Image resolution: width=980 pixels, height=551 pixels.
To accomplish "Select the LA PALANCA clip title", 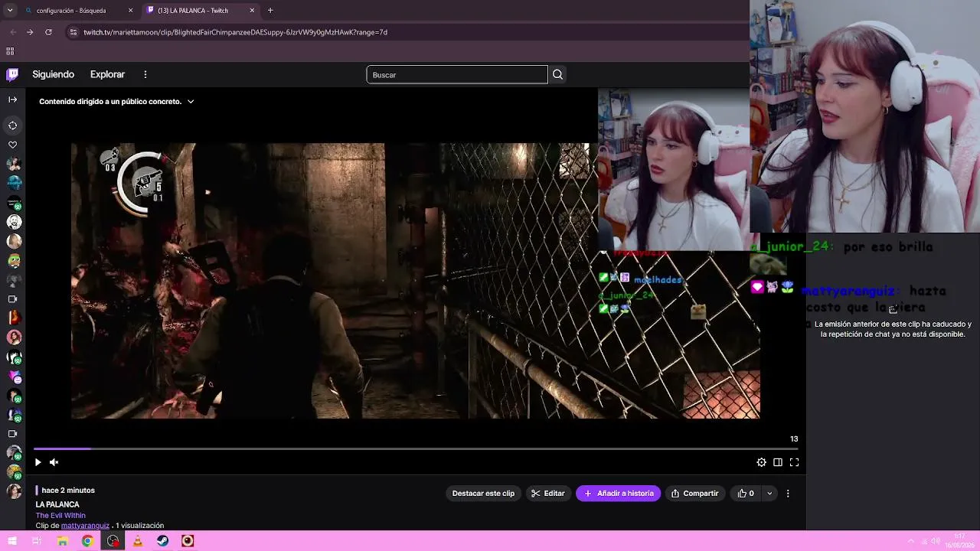I will [x=57, y=504].
